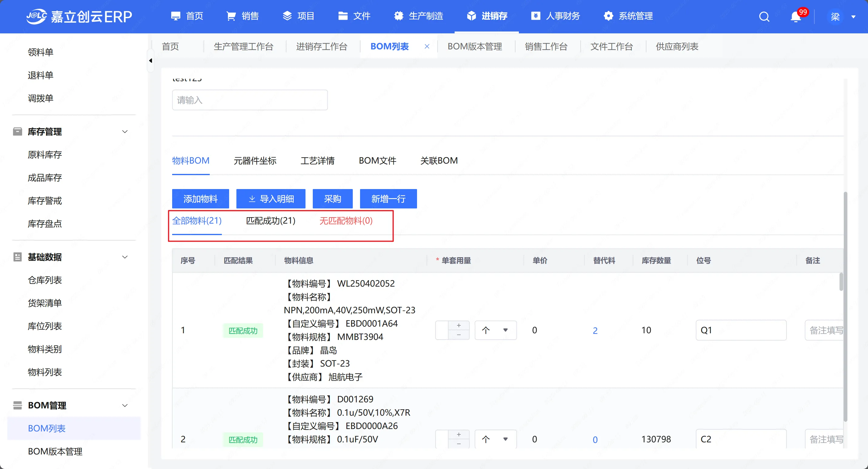Click the 销售 shopping cart icon
868x469 pixels.
pos(231,16)
